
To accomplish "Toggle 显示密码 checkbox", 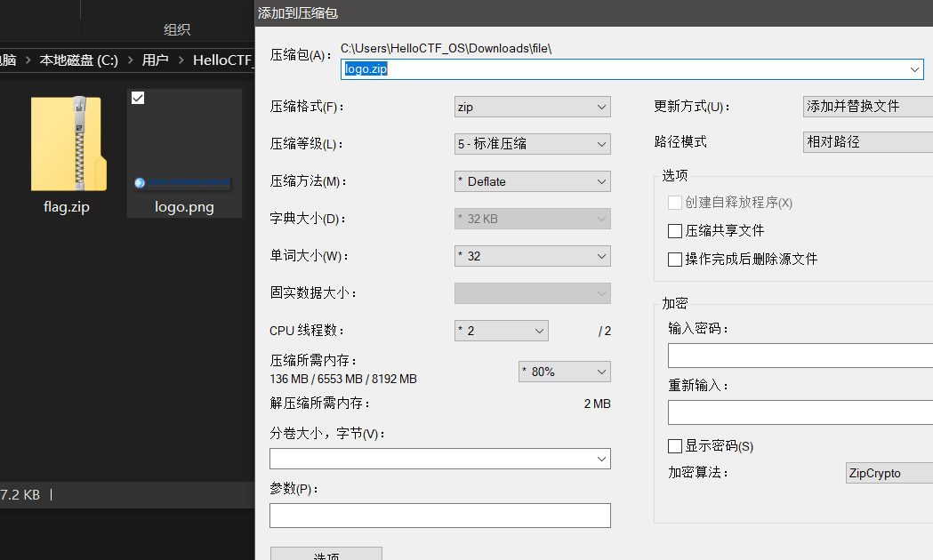I will [675, 446].
